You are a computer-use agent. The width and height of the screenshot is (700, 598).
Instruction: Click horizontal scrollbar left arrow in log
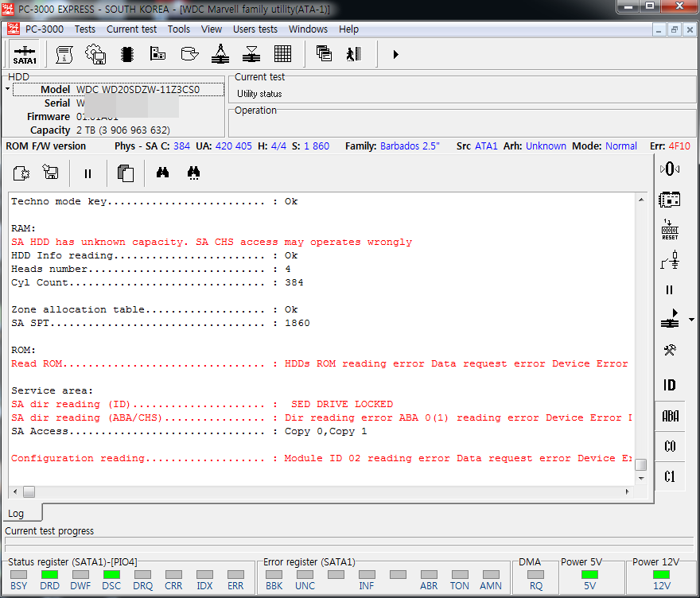(15, 491)
